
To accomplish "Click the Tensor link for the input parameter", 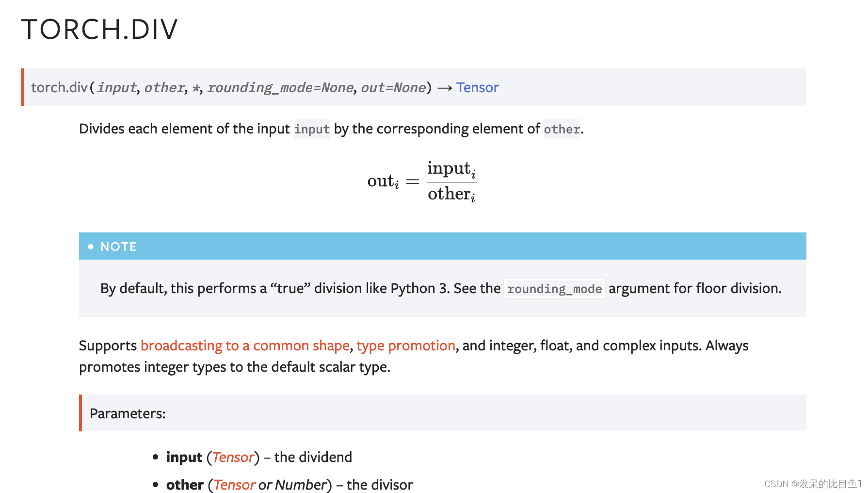I will [233, 457].
